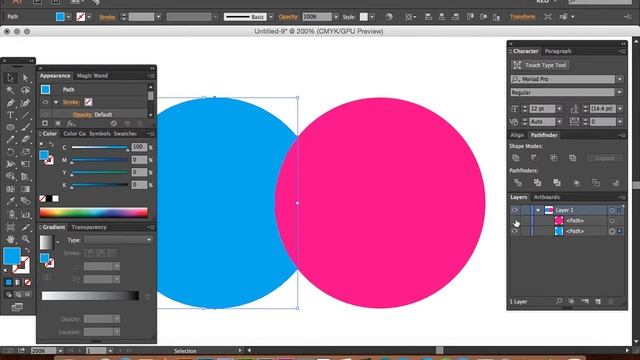640x360 pixels.
Task: Set toolbox paint mode to Color
Action: click(9, 282)
